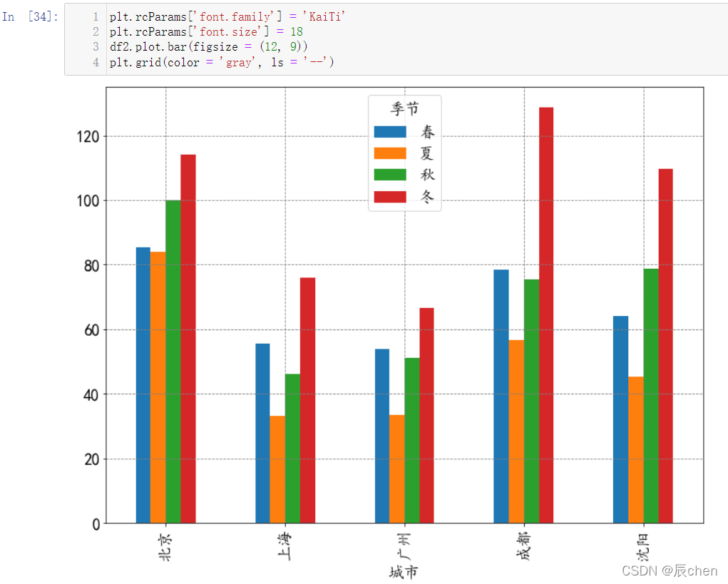Click the y-axis tick label 100
Screen dimensions: 728x584
(88, 202)
